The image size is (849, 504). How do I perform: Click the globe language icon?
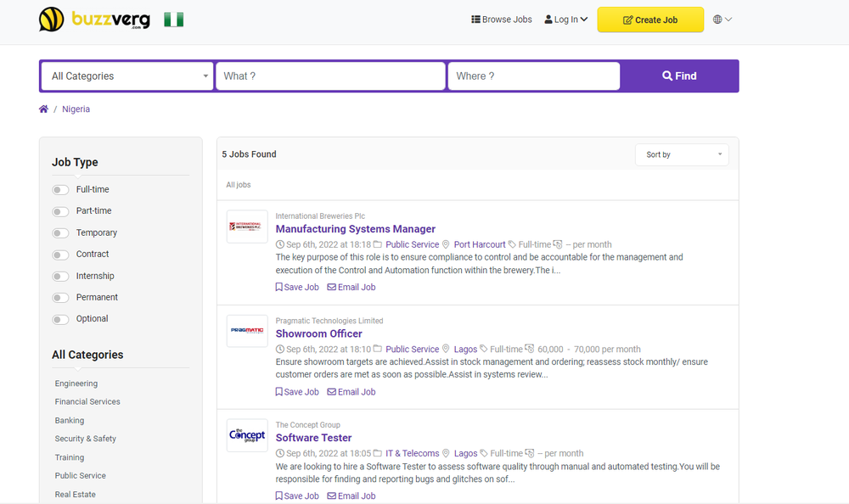[717, 19]
